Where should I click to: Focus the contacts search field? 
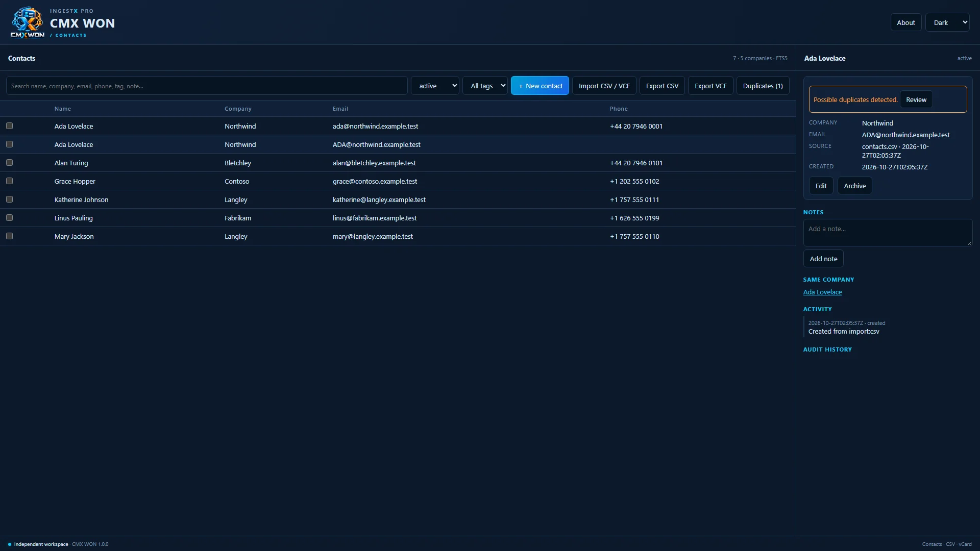coord(207,86)
